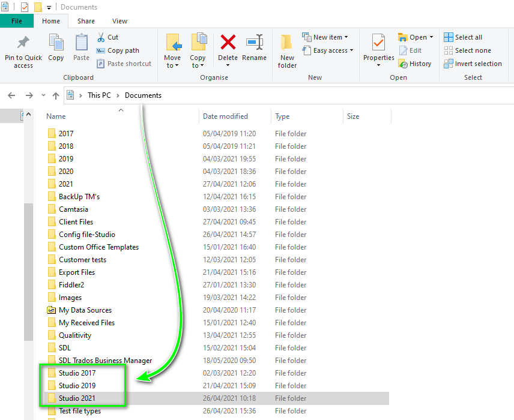Open the File tab
The height and width of the screenshot is (420, 514).
(x=17, y=21)
